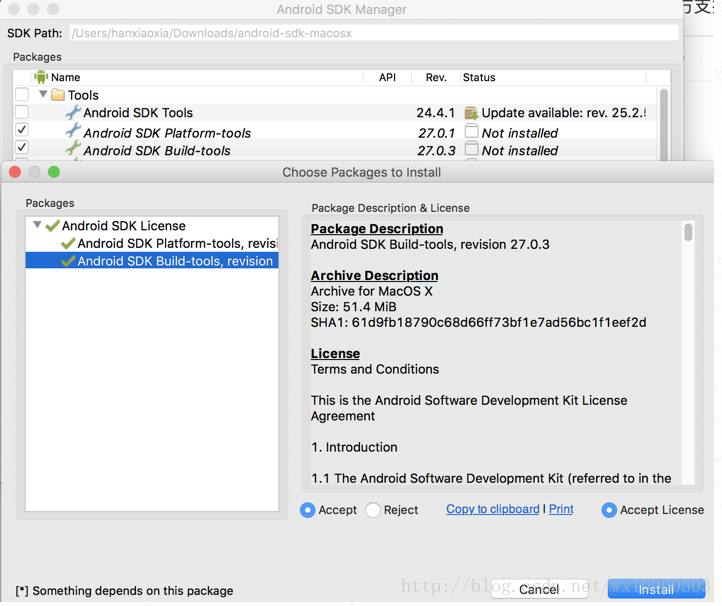The image size is (722, 606).
Task: Click Copy to clipboard link
Action: [x=493, y=509]
